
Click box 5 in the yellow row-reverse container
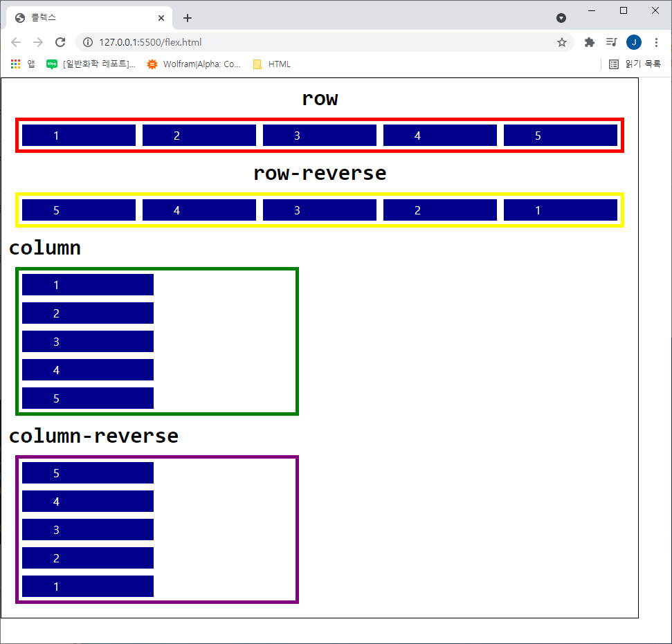coord(79,210)
